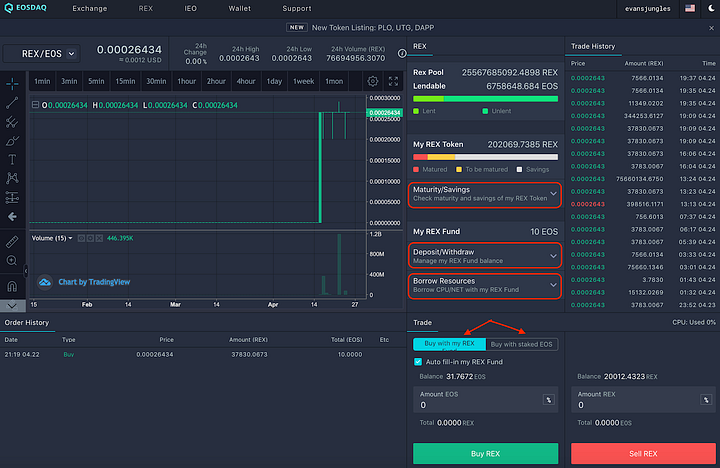Open chart settings gear icon
The width and height of the screenshot is (720, 468).
(373, 81)
